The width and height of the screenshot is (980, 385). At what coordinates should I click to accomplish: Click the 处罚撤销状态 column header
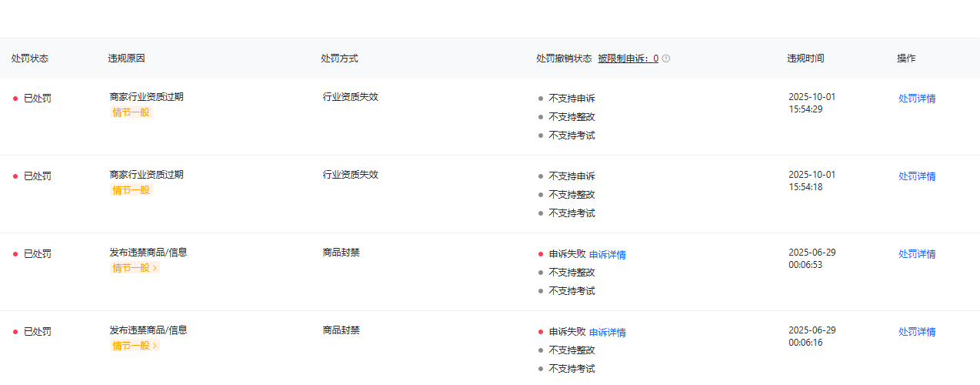564,59
